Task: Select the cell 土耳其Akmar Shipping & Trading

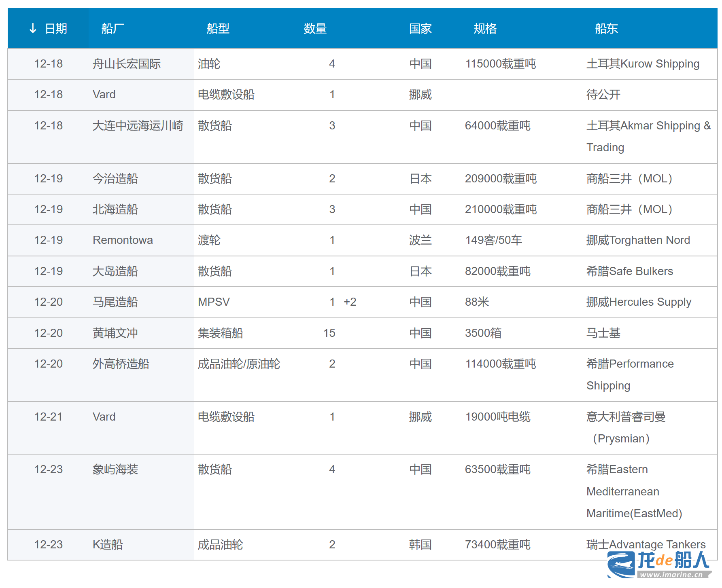Action: click(649, 137)
